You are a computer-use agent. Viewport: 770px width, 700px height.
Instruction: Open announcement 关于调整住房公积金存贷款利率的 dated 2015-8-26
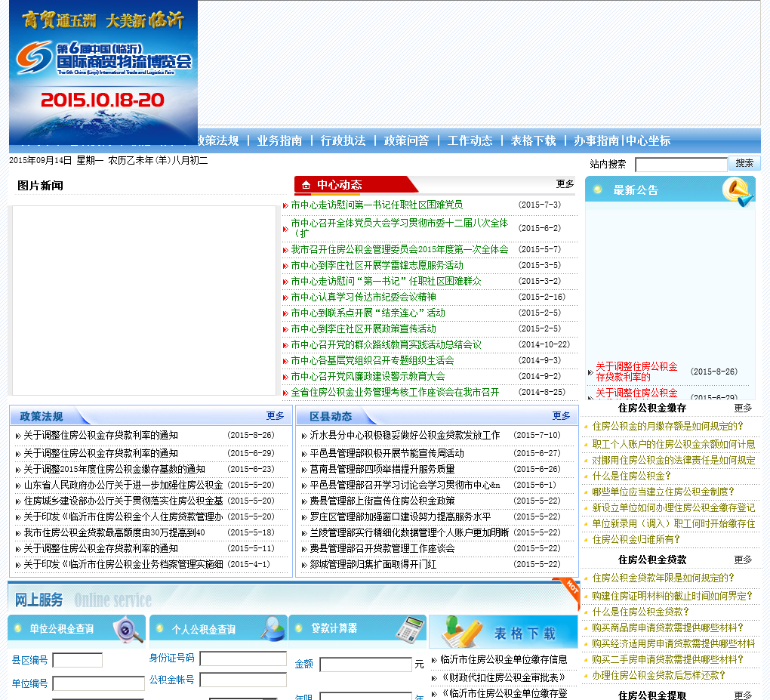pyautogui.click(x=636, y=372)
